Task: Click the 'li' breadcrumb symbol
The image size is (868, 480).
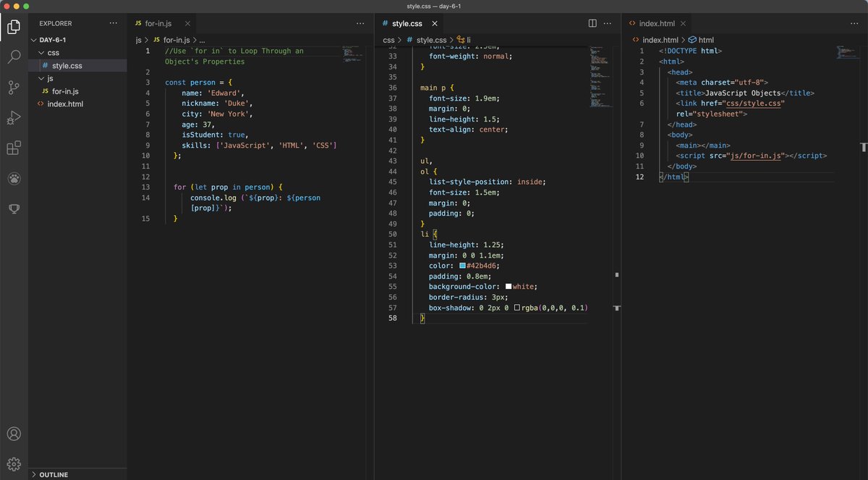Action: (464, 40)
